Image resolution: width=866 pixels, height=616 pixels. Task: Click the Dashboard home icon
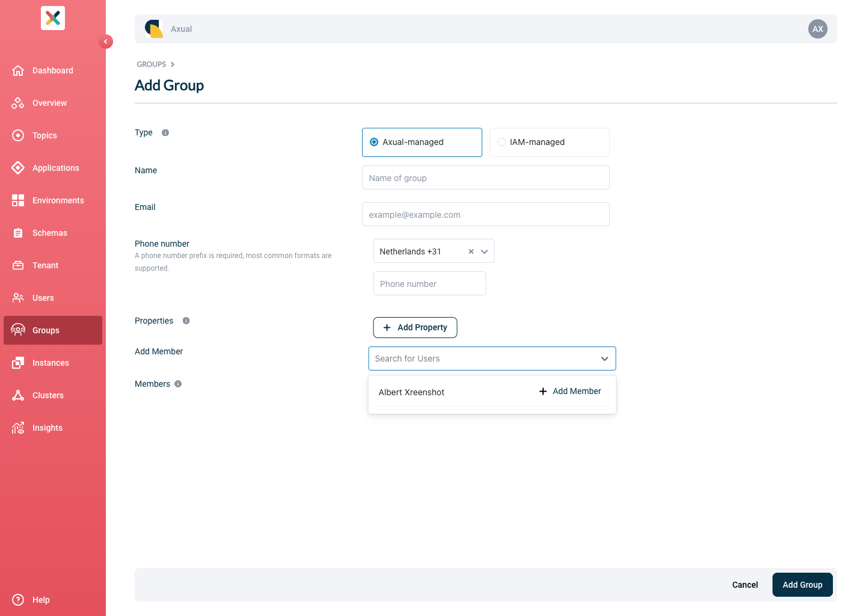18,70
